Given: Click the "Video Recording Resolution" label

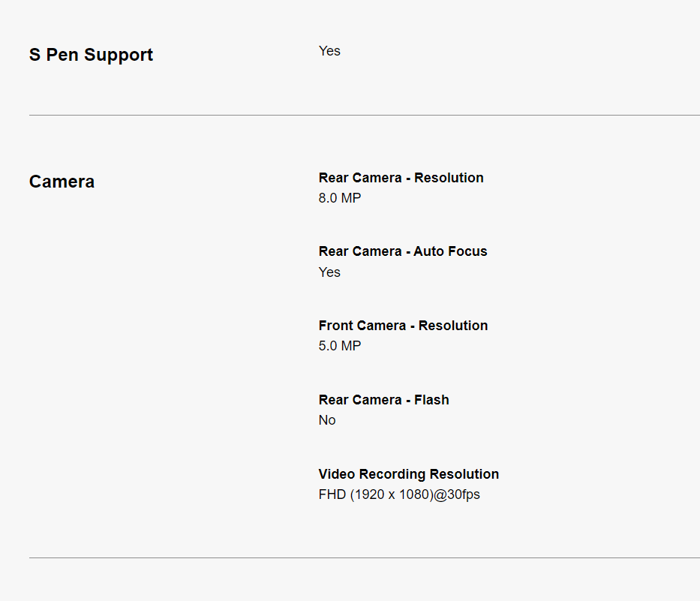Looking at the screenshot, I should [x=408, y=474].
